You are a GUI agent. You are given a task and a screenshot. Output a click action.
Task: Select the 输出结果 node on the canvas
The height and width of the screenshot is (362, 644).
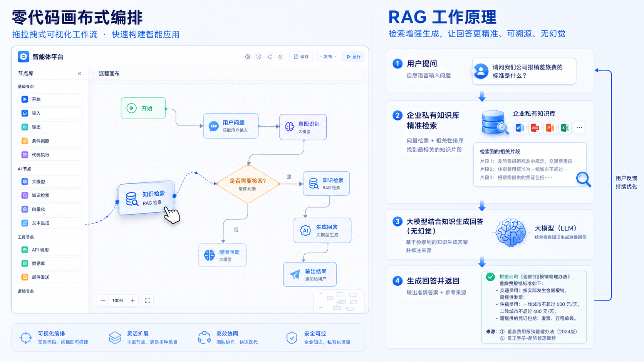[310, 274]
